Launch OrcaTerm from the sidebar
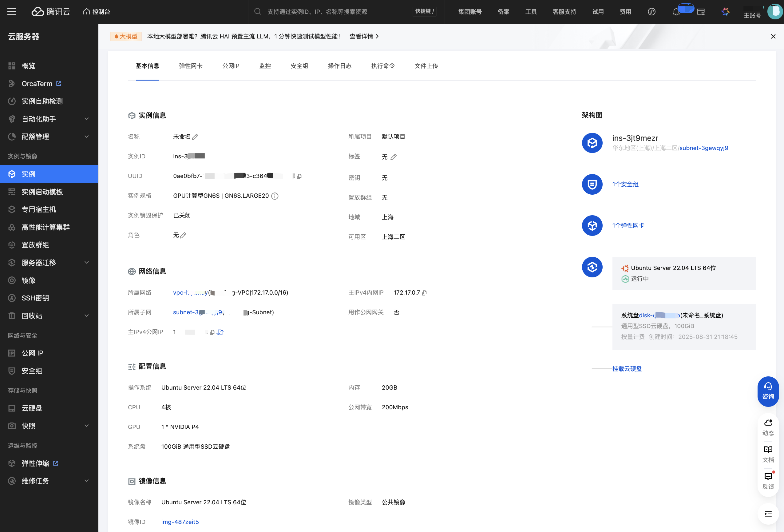Screen dimensions: 784x532 tap(49, 84)
